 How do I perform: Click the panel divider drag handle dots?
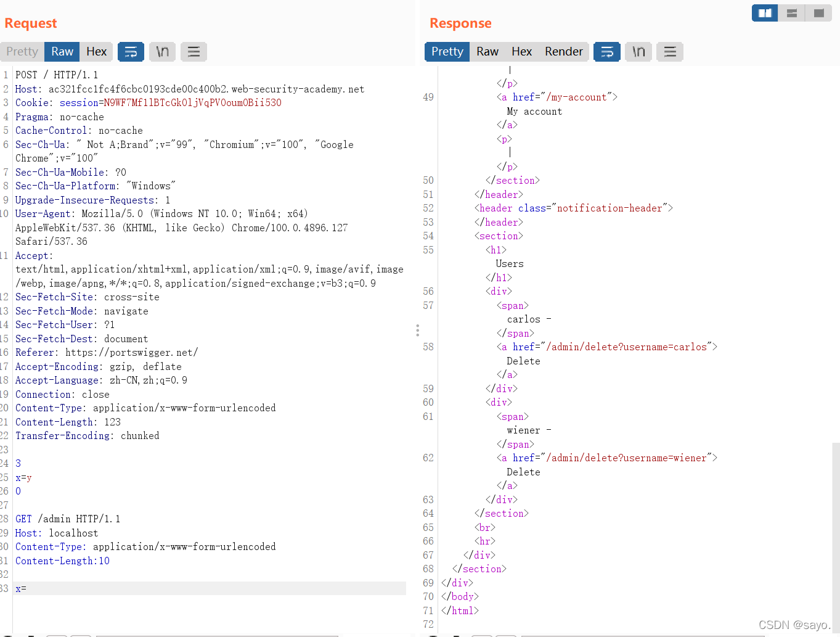pos(417,331)
